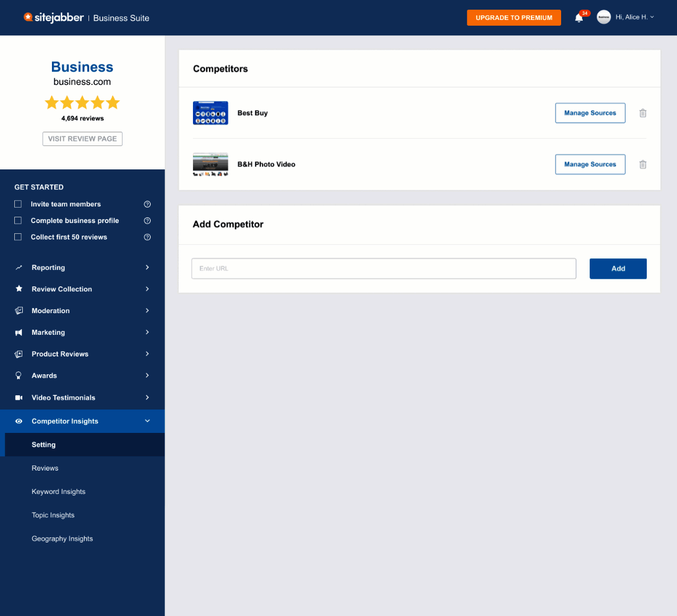This screenshot has height=616, width=677.
Task: Delete the Best Buy competitor via trash icon
Action: [x=642, y=113]
